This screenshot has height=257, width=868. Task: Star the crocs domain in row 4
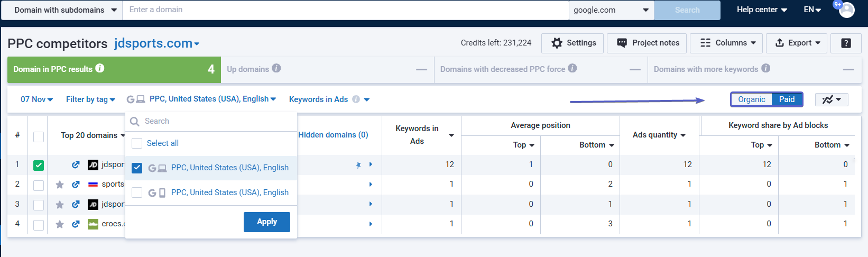[x=60, y=224]
